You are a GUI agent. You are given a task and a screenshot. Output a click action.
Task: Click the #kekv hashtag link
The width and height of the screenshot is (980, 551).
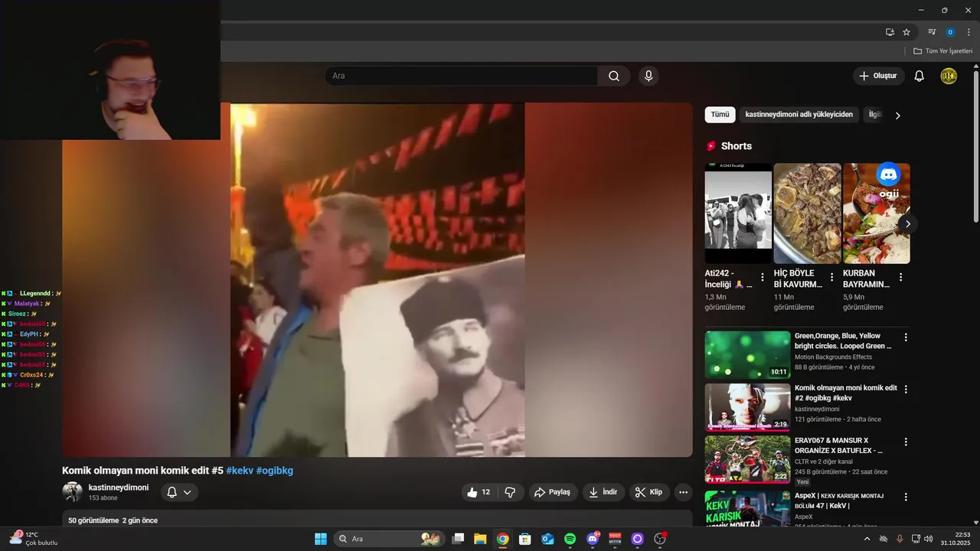pos(240,471)
